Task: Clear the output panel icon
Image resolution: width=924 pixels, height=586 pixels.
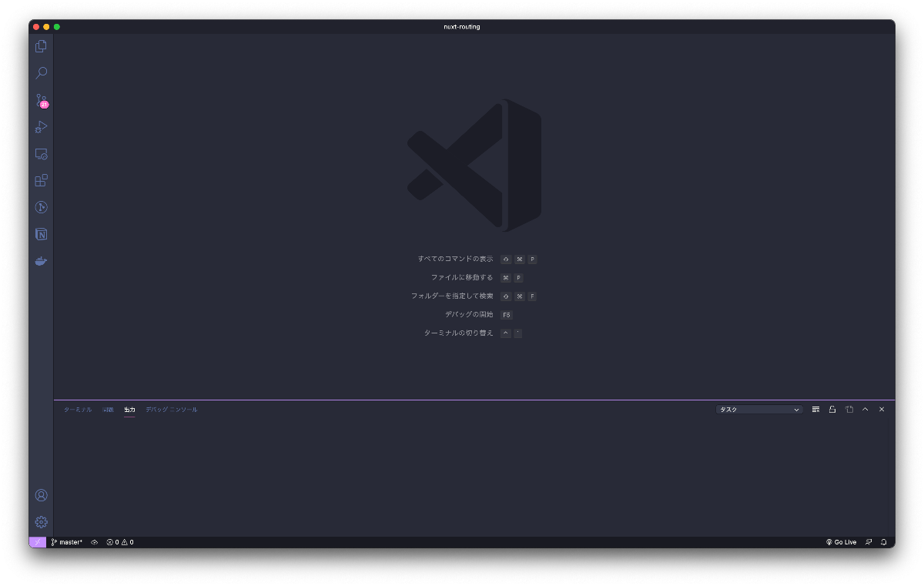Action: point(815,410)
